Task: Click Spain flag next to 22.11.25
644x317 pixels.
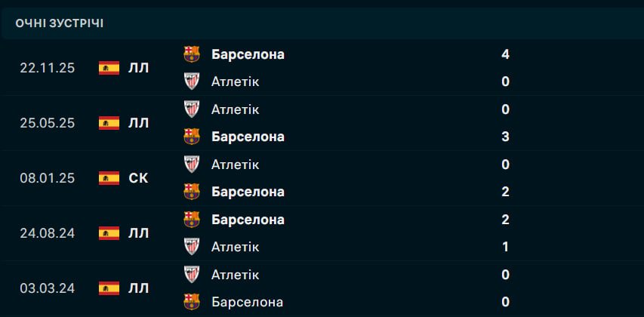Action: (x=109, y=68)
